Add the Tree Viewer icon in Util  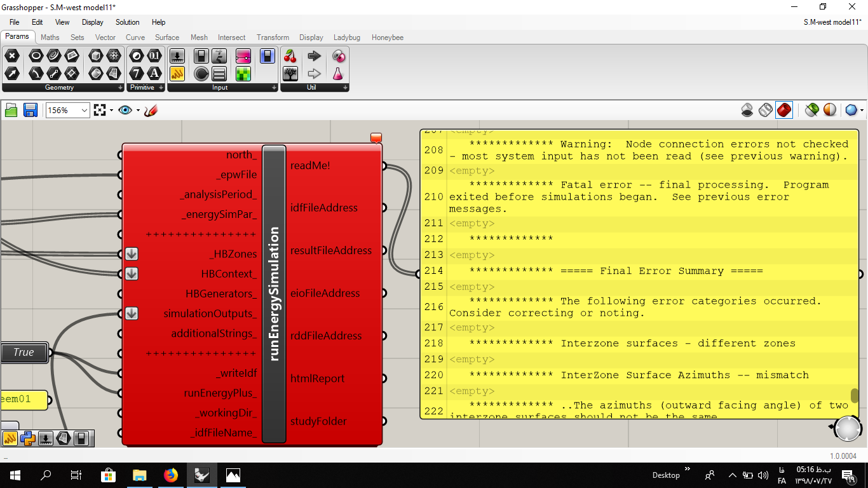tap(290, 74)
